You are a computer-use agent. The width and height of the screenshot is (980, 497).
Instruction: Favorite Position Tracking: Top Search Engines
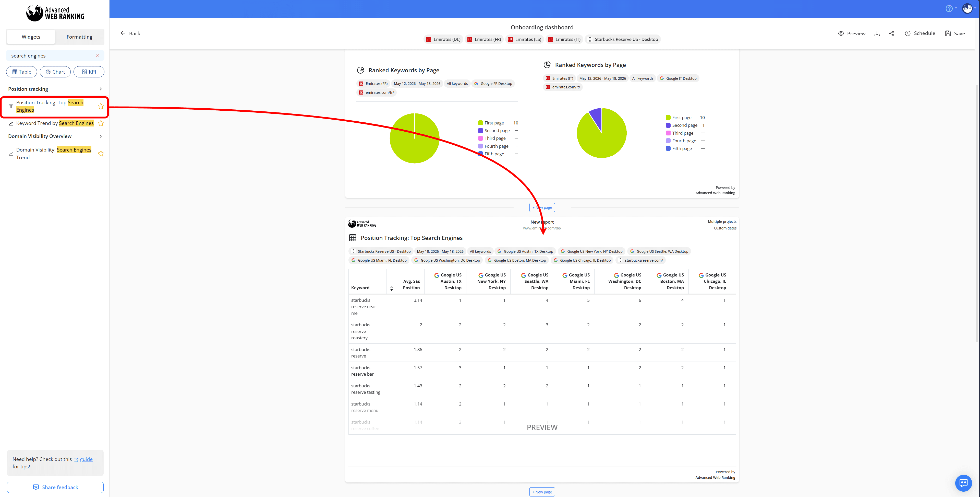click(101, 106)
